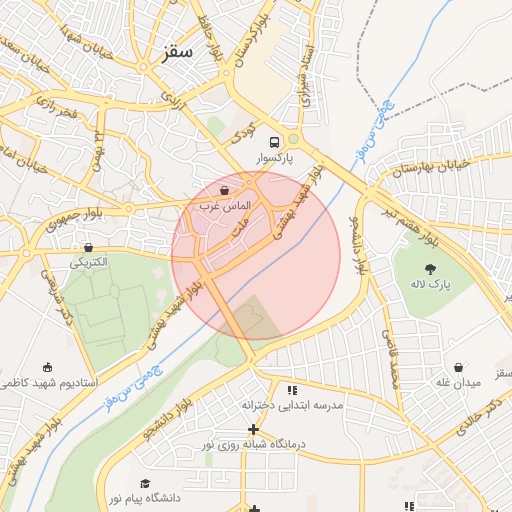Select the Meydan Ghalleh market basket icon

click(x=458, y=367)
